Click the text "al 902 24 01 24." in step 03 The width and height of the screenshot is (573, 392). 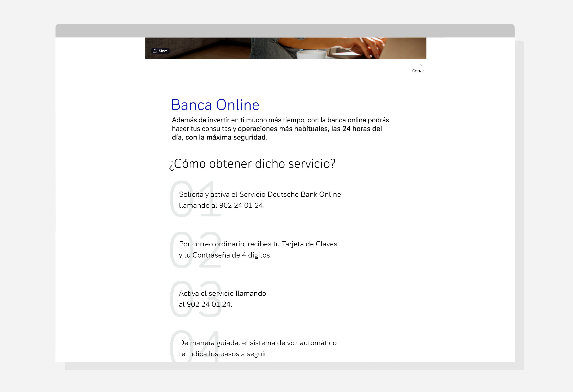point(205,305)
